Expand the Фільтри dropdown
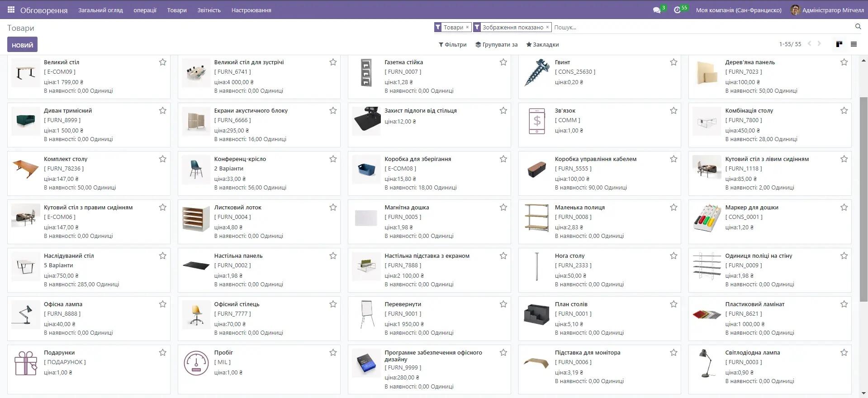The image size is (868, 398). (452, 45)
